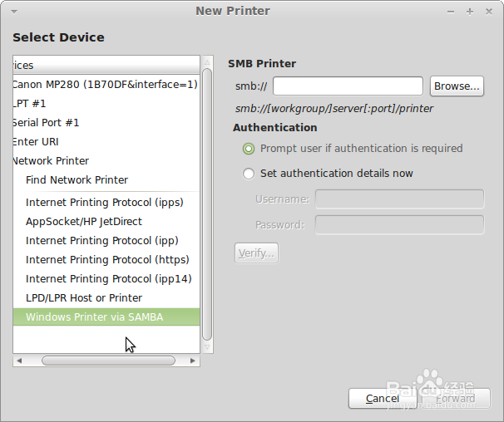Image resolution: width=504 pixels, height=422 pixels.
Task: Click the device list horizontal scrollbar thumb
Action: (108, 361)
